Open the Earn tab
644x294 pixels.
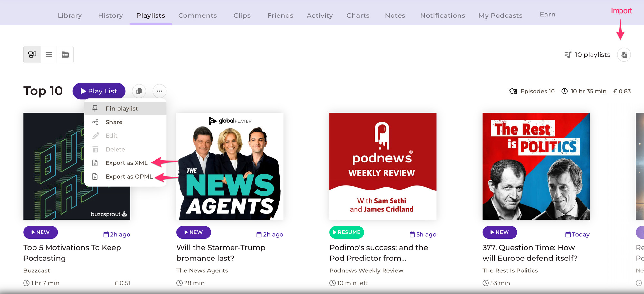[x=547, y=15]
